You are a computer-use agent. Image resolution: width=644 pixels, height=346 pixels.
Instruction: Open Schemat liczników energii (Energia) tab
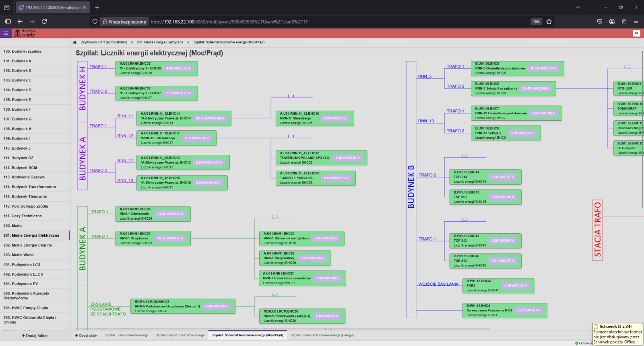click(x=322, y=335)
